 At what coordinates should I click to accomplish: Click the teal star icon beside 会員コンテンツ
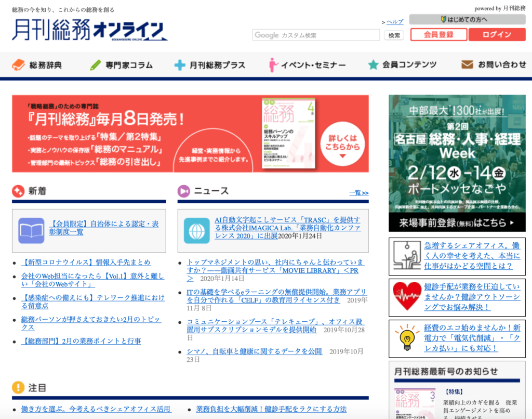373,64
